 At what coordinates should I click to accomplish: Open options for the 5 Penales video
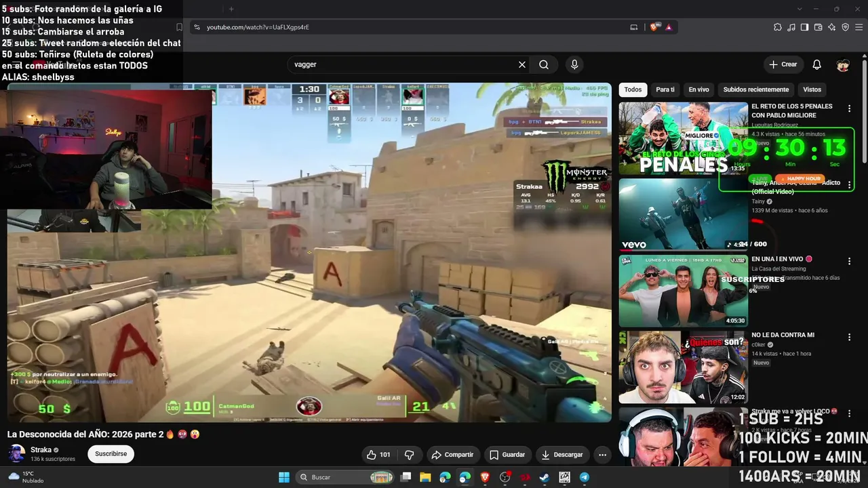tap(849, 108)
